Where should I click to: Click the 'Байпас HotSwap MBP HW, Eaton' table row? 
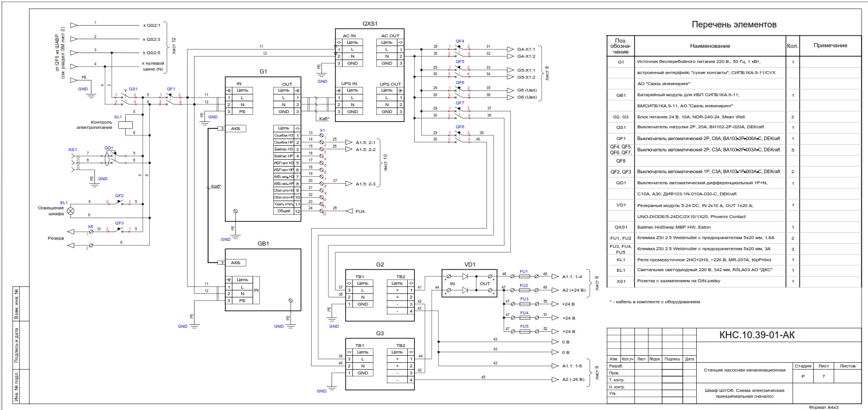[x=734, y=227]
